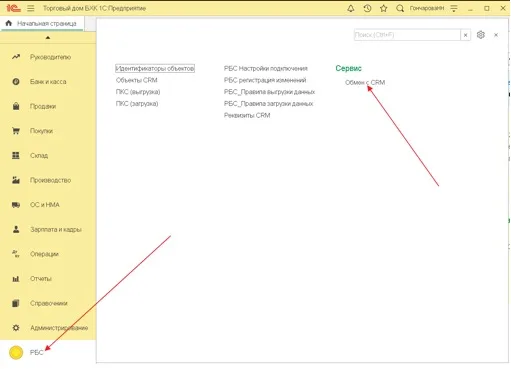Click the Производство factory icon
511x369 pixels.
pyautogui.click(x=16, y=180)
